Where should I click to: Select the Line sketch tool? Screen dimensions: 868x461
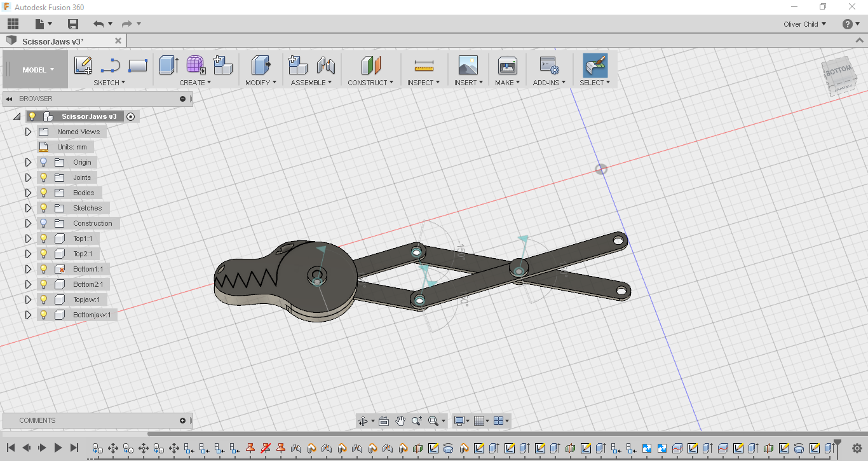(111, 65)
